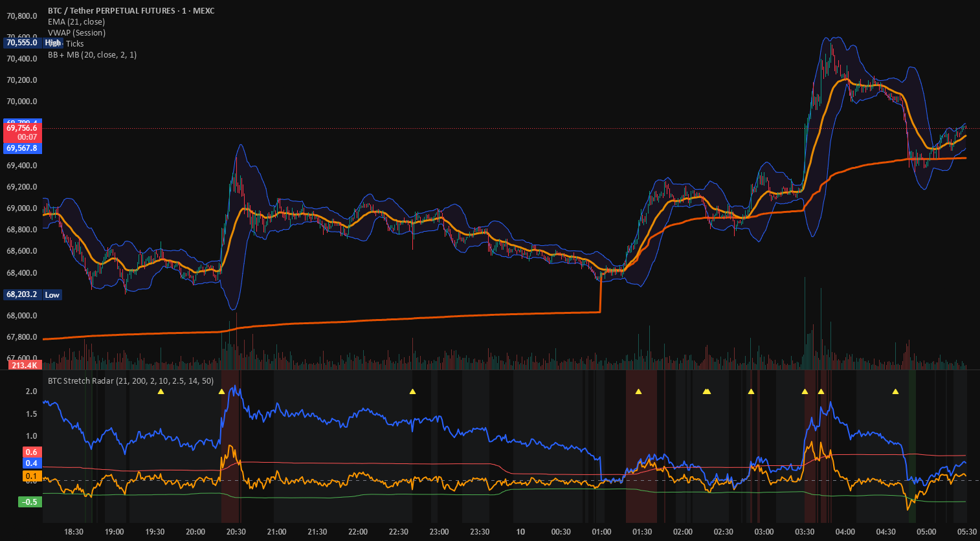This screenshot has width=980, height=541.
Task: Click the yellow triangle marker near 22:40
Action: pos(412,392)
